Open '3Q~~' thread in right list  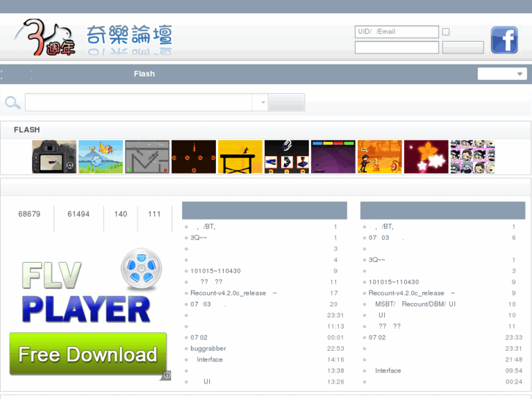pyautogui.click(x=377, y=260)
